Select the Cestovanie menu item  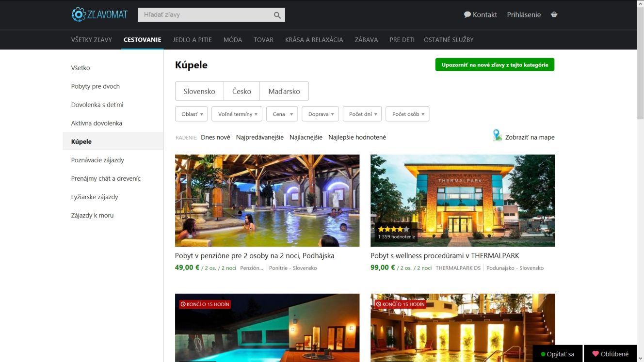click(142, 40)
